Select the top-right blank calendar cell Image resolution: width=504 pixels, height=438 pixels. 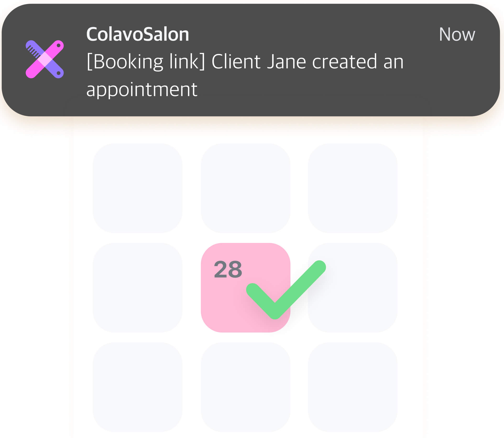pyautogui.click(x=352, y=188)
